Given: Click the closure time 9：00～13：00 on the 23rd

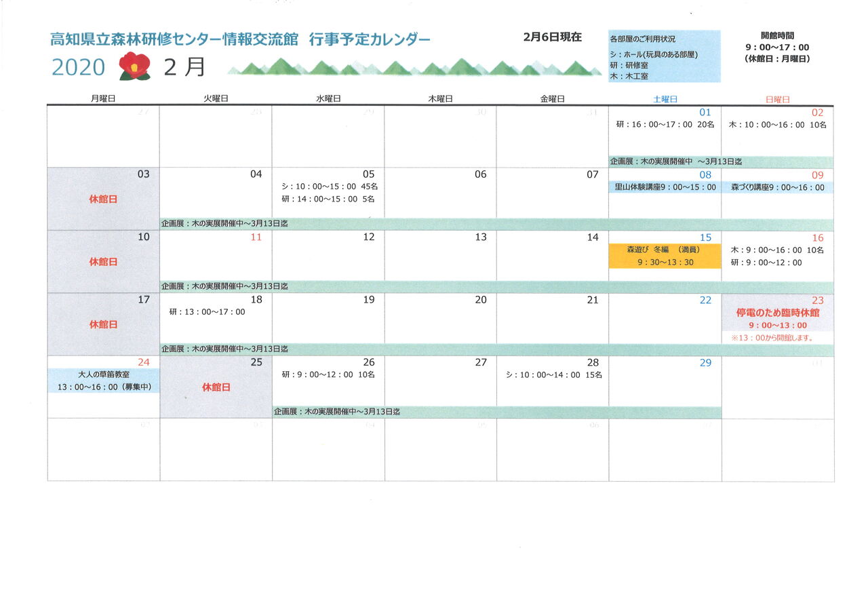Looking at the screenshot, I should point(778,326).
